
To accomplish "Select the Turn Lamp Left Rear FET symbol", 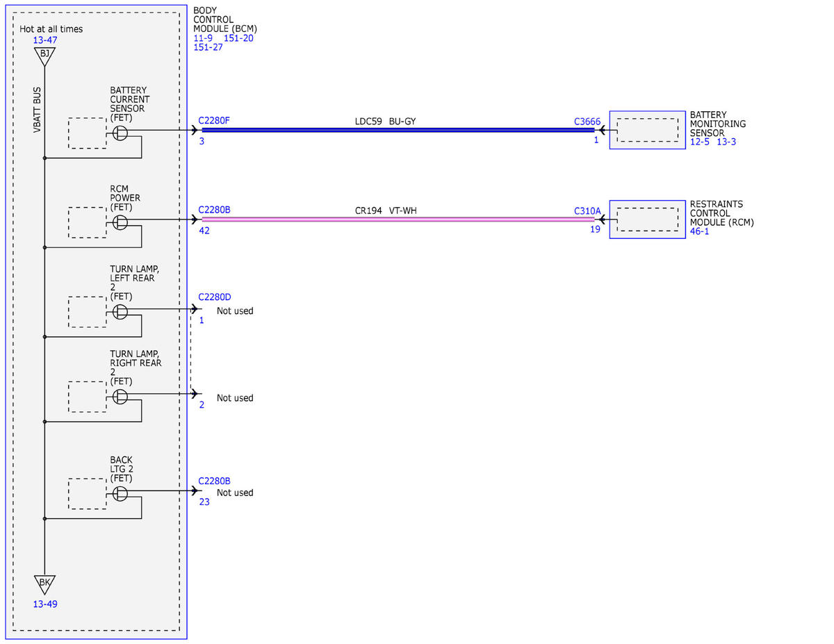I will point(120,312).
